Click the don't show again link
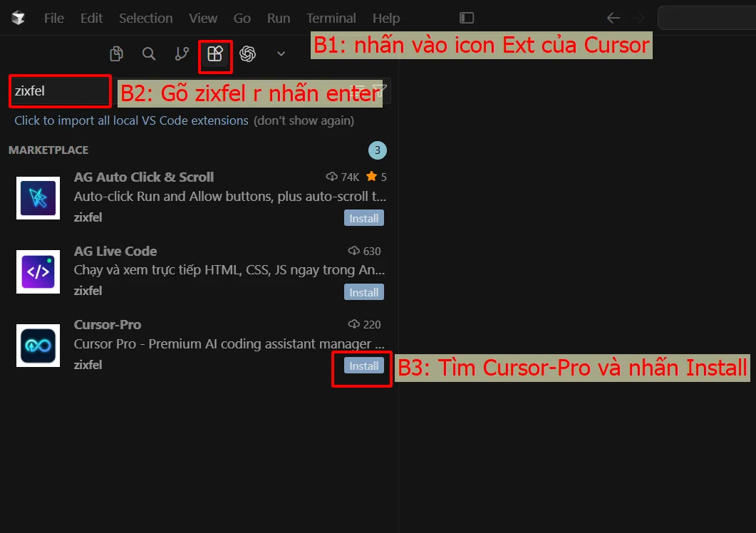Viewport: 756px width, 533px height. click(x=304, y=120)
